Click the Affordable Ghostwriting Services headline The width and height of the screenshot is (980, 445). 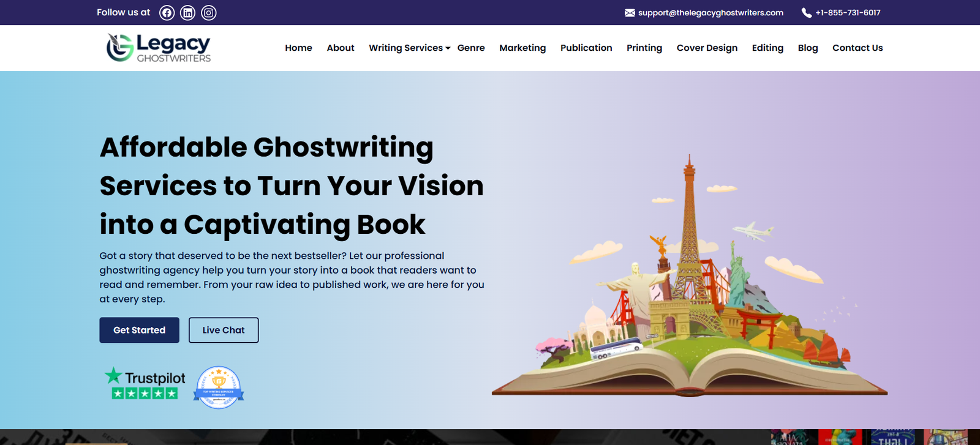pos(292,185)
